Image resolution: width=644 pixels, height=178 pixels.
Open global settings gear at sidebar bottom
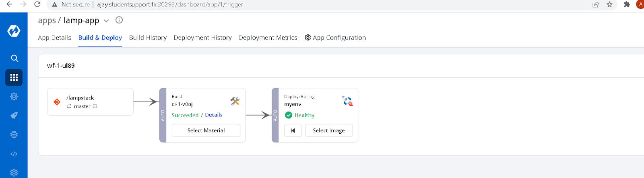point(14,172)
